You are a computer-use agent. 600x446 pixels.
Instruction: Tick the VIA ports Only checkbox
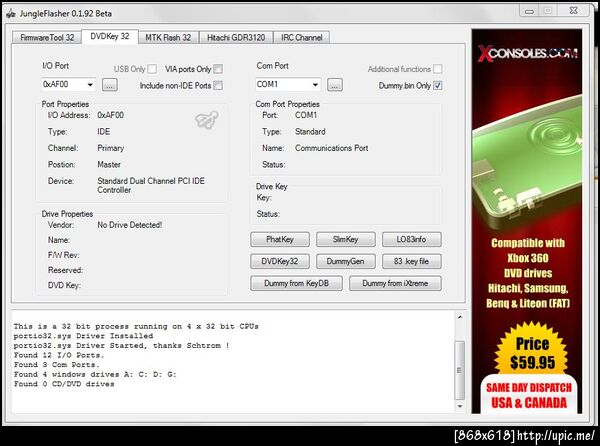coord(218,69)
